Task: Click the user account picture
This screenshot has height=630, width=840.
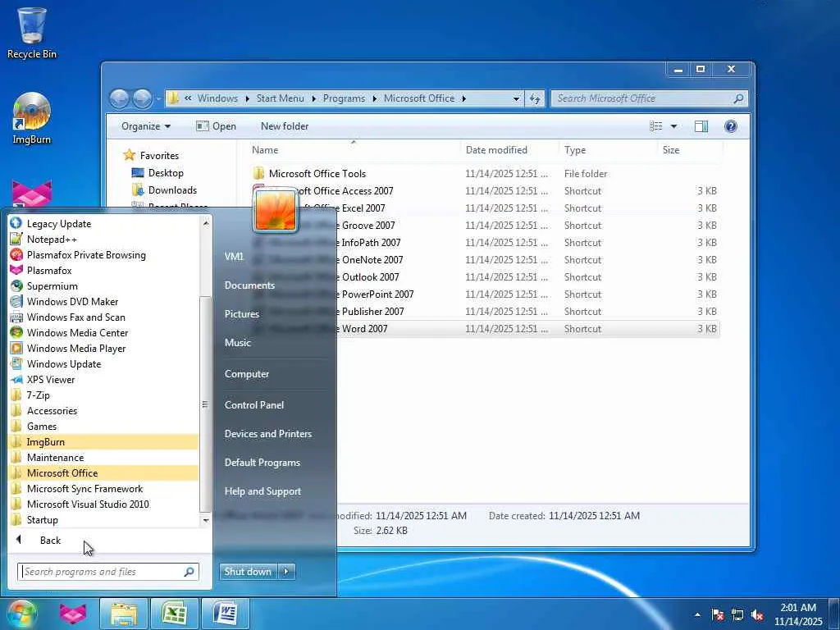Action: pyautogui.click(x=276, y=210)
